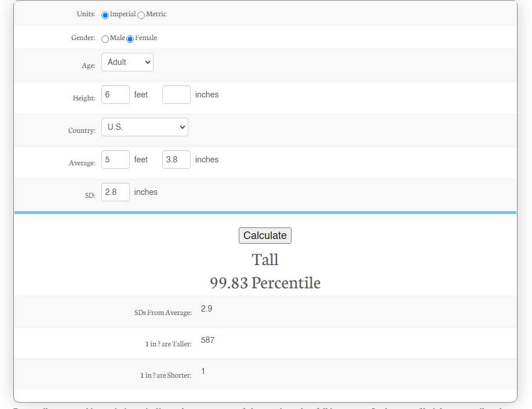
Task: Click the empty Height inches field
Action: coord(176,95)
